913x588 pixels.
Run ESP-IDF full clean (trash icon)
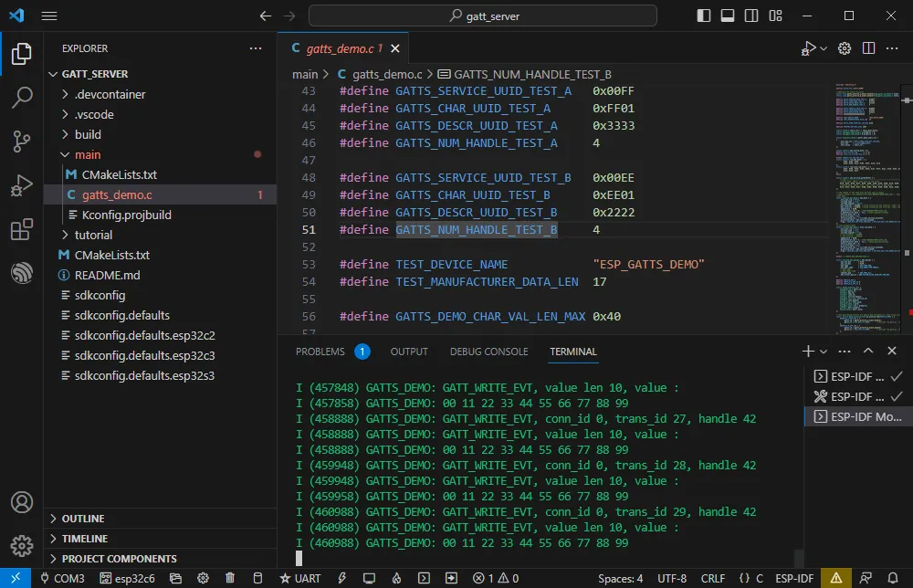point(229,578)
